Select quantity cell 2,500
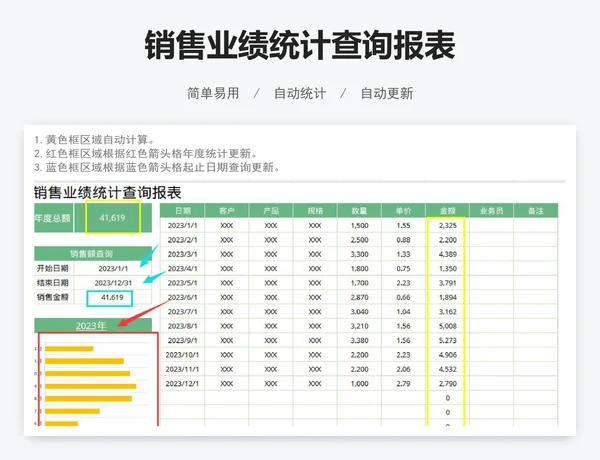600x460 pixels. pos(359,240)
